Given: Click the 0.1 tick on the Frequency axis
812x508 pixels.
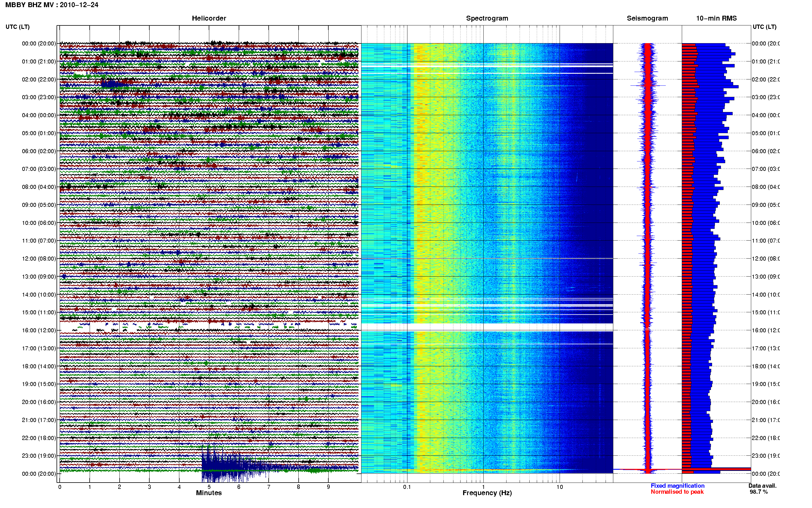Looking at the screenshot, I should (407, 487).
